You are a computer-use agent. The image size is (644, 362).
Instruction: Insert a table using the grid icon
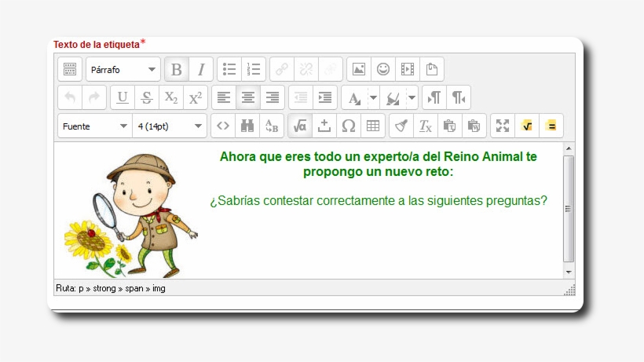click(x=372, y=126)
